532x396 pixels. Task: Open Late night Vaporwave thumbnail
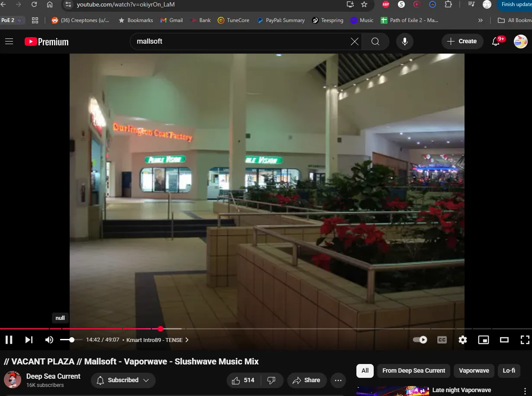392,391
